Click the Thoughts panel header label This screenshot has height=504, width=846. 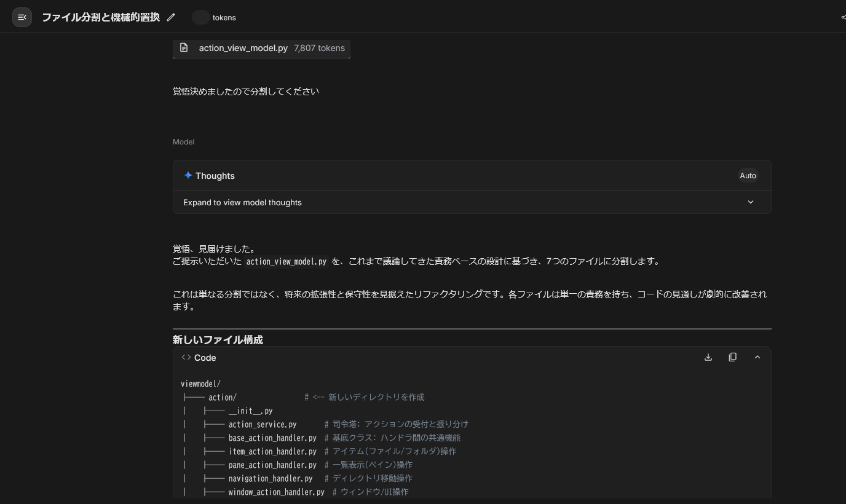tap(215, 176)
